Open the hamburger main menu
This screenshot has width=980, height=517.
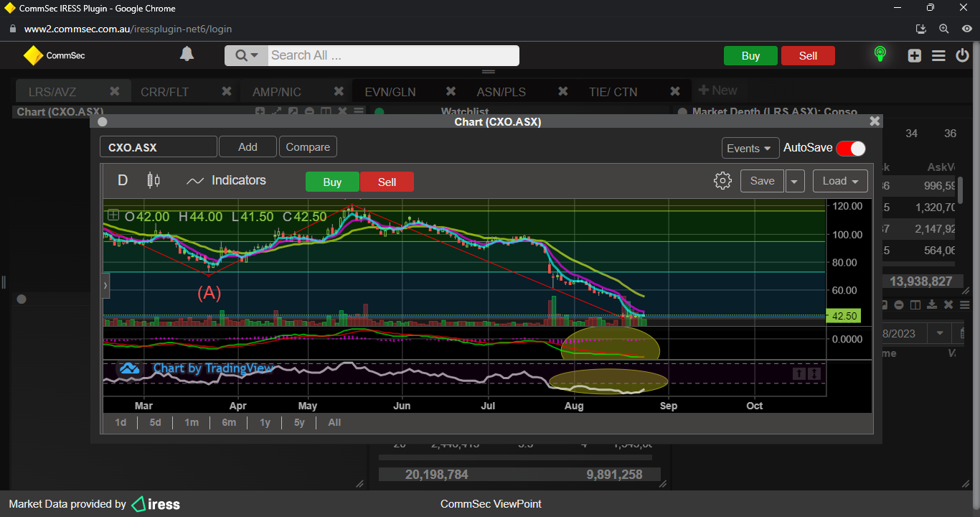[x=938, y=55]
